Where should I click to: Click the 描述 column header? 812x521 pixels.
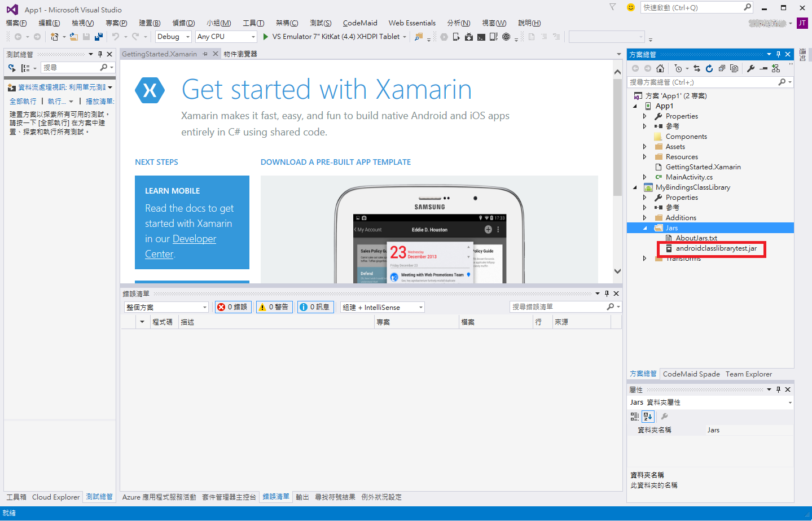click(276, 322)
